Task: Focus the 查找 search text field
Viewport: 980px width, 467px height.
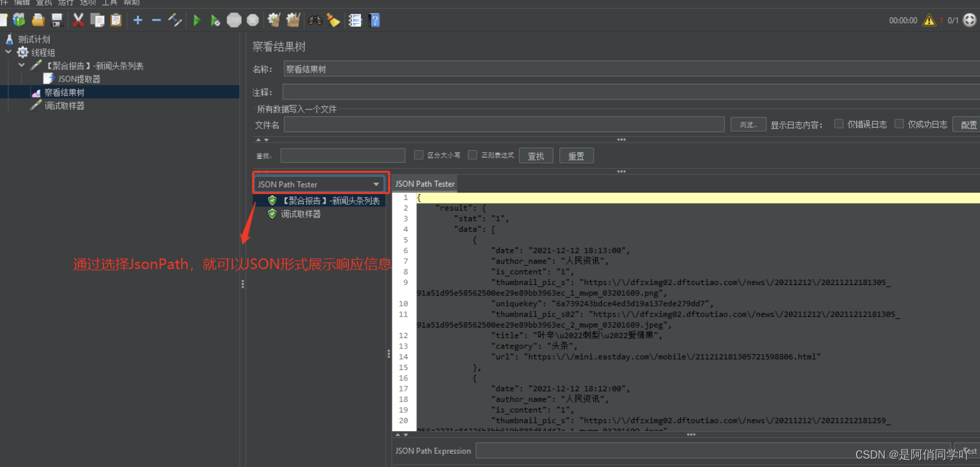Action: coord(343,156)
